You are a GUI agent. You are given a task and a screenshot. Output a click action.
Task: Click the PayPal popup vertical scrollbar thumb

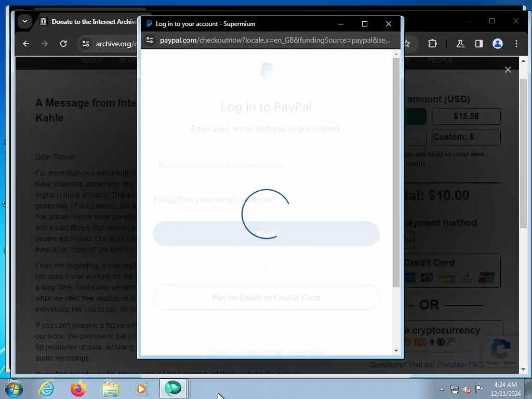(396, 172)
